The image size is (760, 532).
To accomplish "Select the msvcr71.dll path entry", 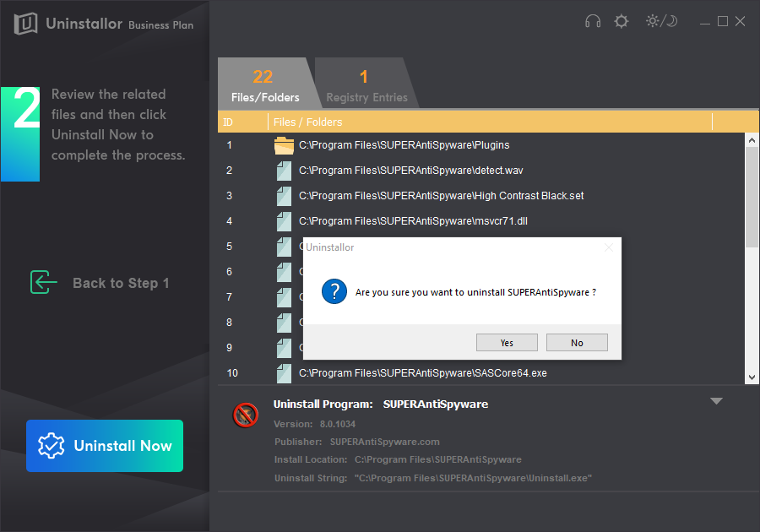I will 413,221.
